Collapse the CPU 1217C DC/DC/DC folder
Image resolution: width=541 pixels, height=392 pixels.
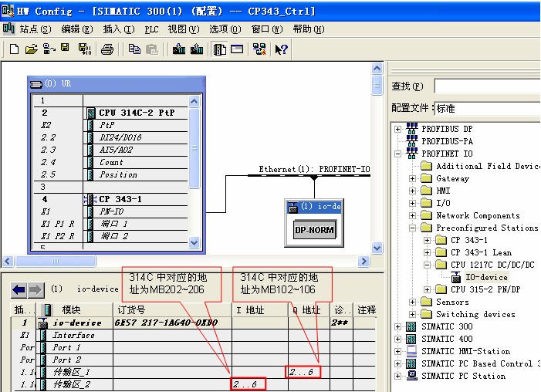click(x=427, y=265)
